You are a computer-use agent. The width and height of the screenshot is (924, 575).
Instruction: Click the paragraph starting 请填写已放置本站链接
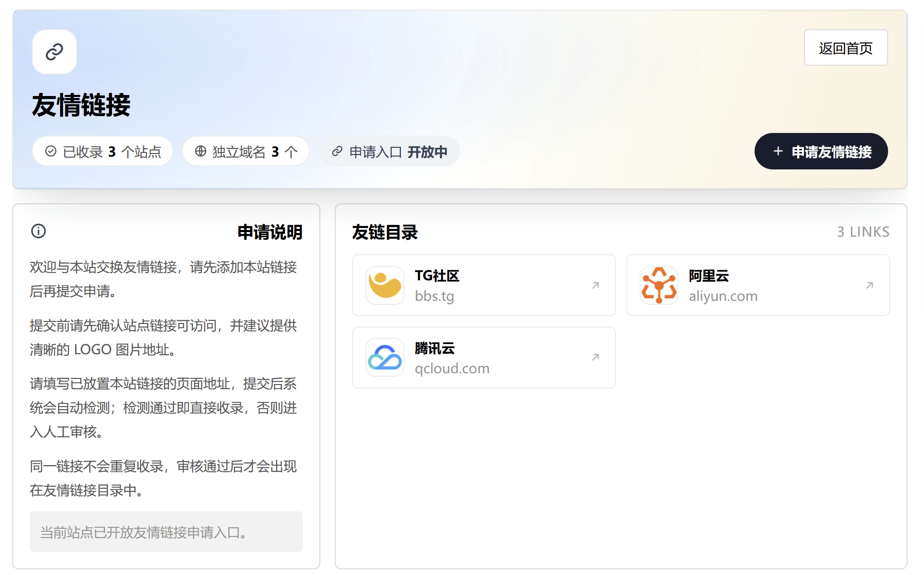coord(163,408)
